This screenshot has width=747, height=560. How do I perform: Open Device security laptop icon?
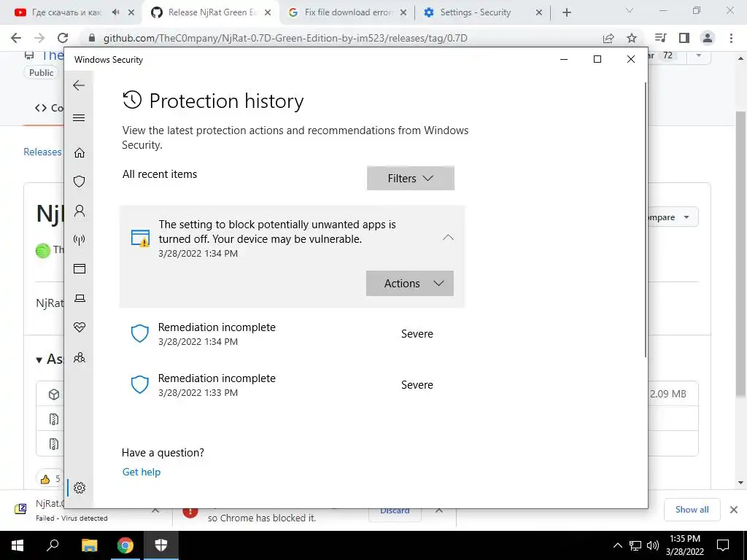(x=79, y=298)
